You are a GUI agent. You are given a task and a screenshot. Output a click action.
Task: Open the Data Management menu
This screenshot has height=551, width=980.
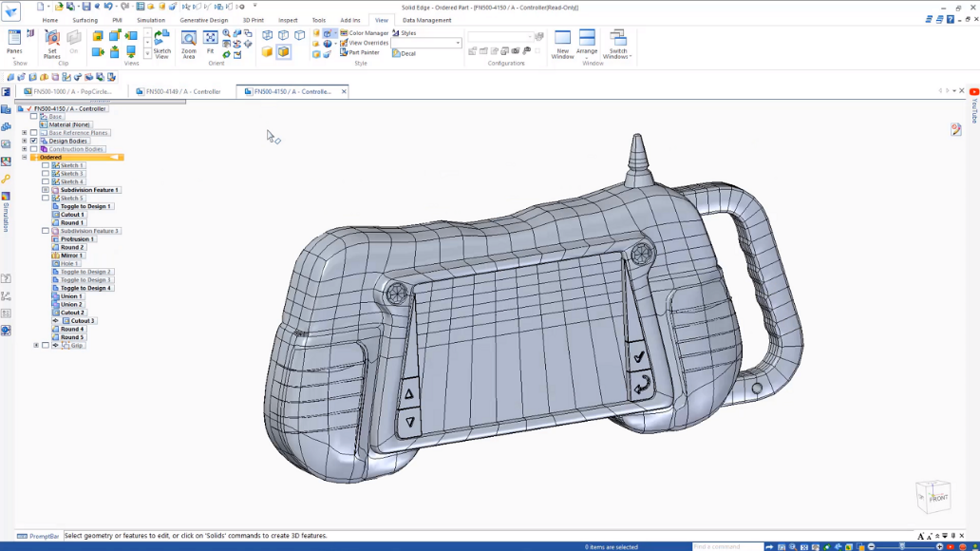(425, 19)
